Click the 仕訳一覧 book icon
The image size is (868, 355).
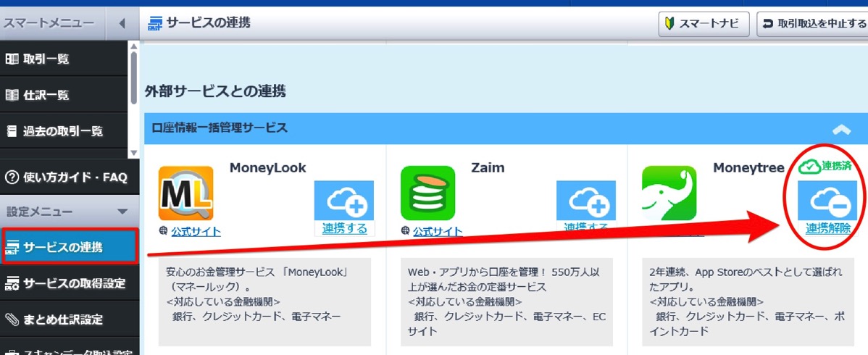tap(11, 95)
